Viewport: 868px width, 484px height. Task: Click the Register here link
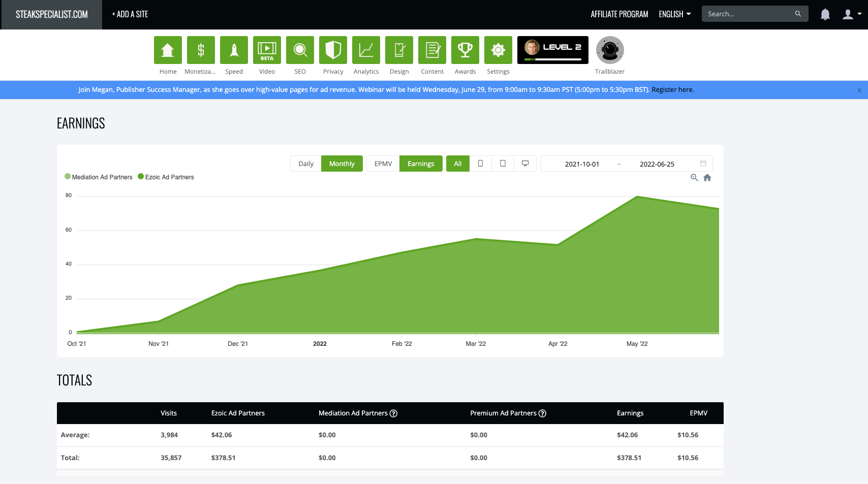[673, 89]
